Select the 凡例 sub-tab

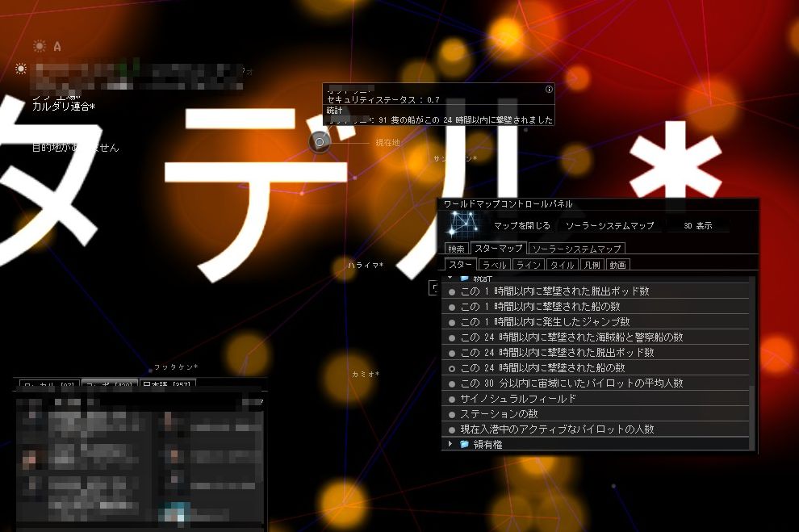coord(592,265)
